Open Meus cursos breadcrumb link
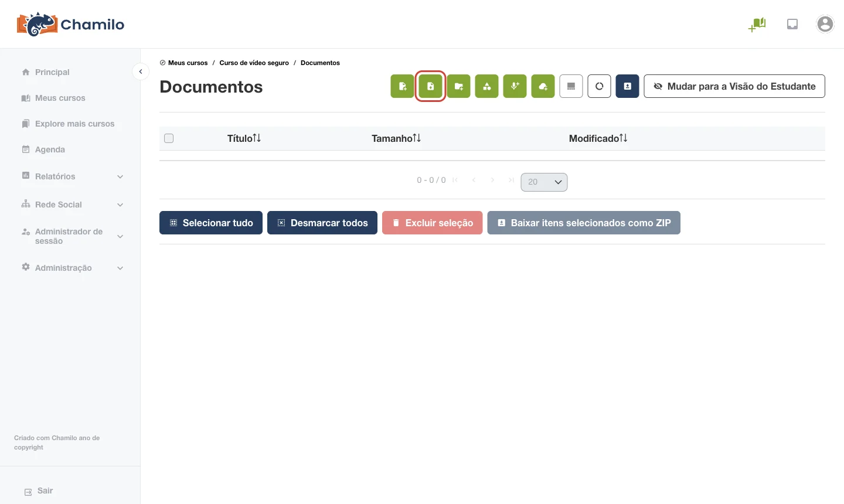This screenshot has height=504, width=844. 188,63
